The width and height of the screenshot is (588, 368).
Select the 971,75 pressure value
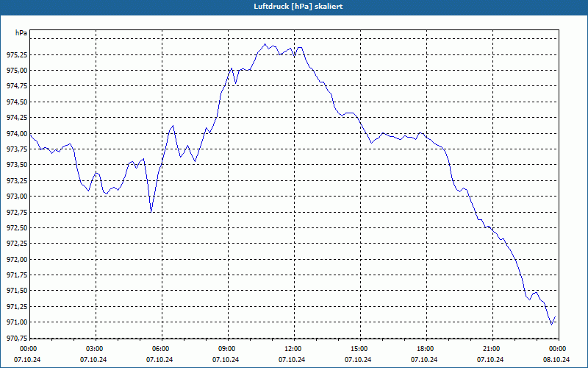tap(17, 275)
